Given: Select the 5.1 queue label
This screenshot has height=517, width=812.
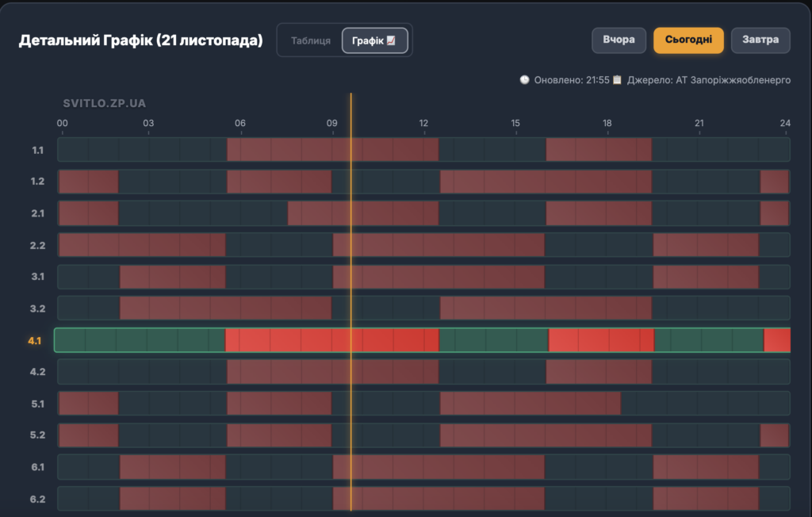Looking at the screenshot, I should click(x=38, y=404).
